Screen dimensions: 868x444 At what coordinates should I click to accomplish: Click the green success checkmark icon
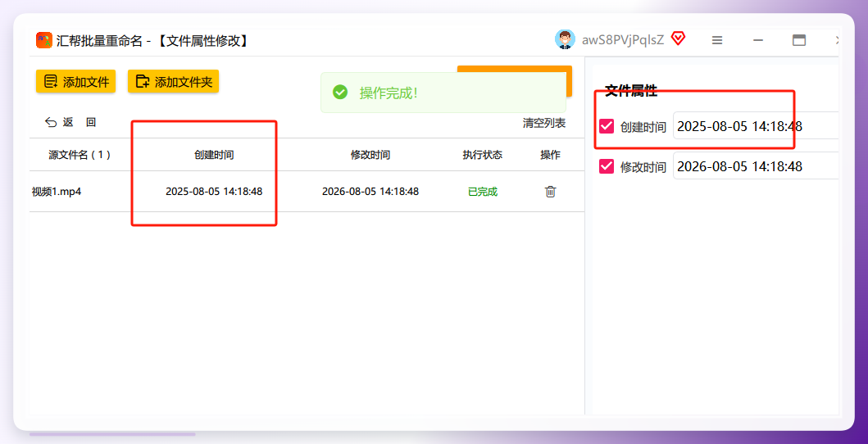tap(340, 93)
